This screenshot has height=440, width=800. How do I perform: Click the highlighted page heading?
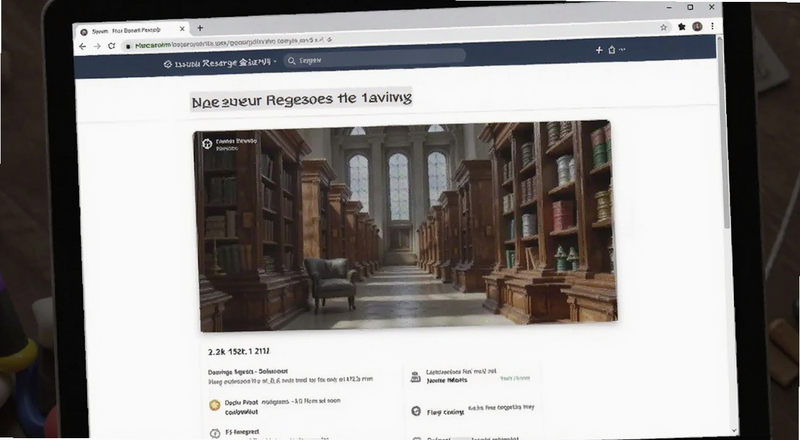pyautogui.click(x=301, y=99)
